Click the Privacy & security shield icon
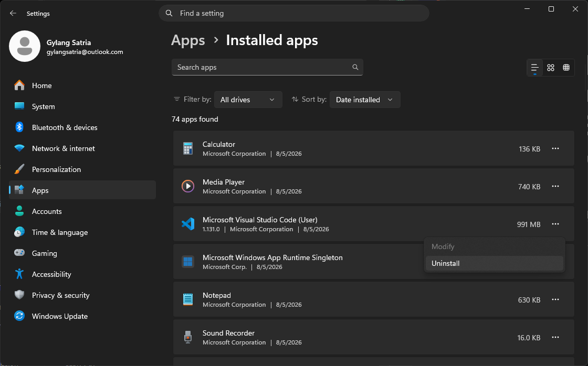 [19, 295]
